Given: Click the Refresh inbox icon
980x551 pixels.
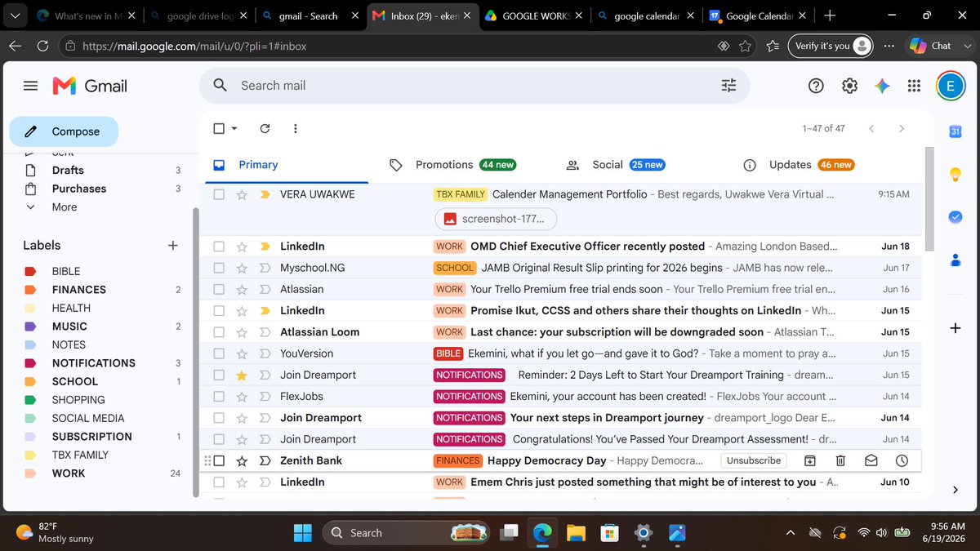Looking at the screenshot, I should point(265,128).
